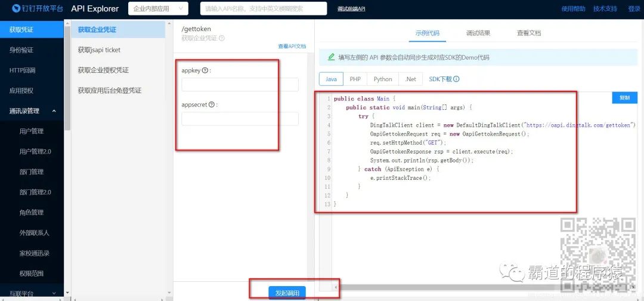Open 部门管理 in the sidebar

coord(32,172)
